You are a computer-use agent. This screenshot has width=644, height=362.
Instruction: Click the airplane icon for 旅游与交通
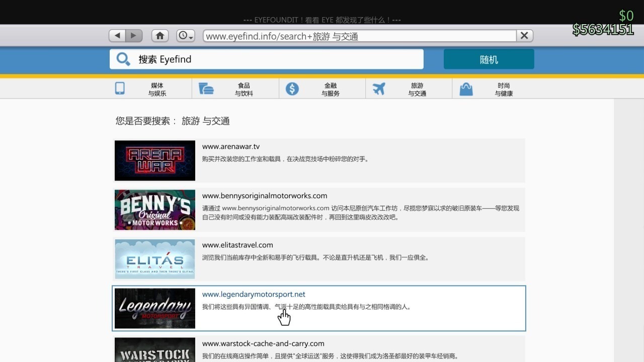[x=379, y=89]
